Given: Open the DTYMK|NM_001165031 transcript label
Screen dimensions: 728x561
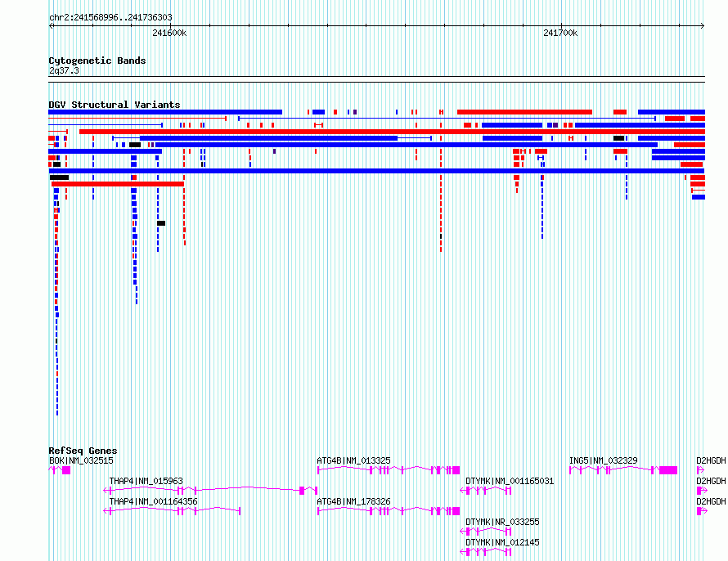Looking at the screenshot, I should (510, 481).
